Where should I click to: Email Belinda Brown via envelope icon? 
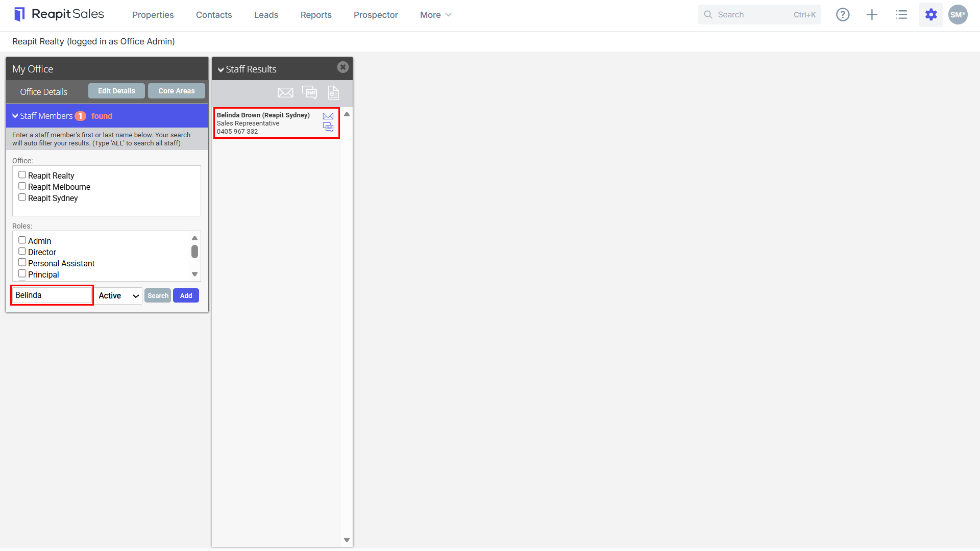coord(328,116)
